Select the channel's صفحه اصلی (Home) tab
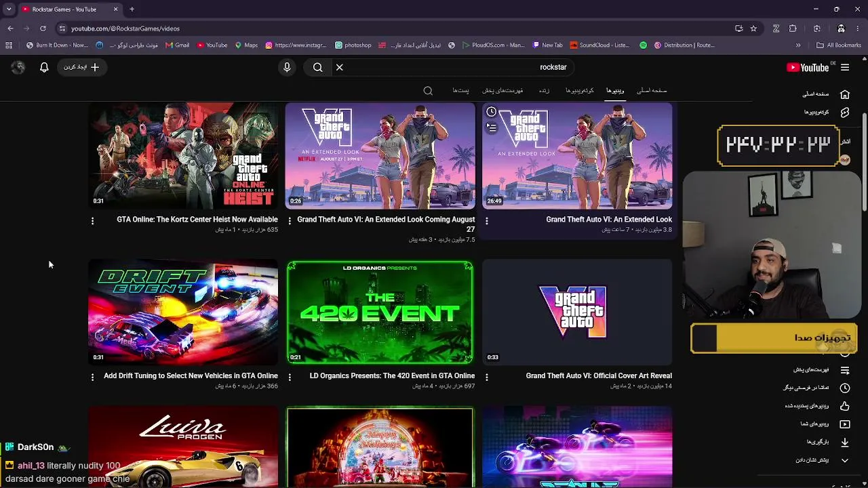 652,91
